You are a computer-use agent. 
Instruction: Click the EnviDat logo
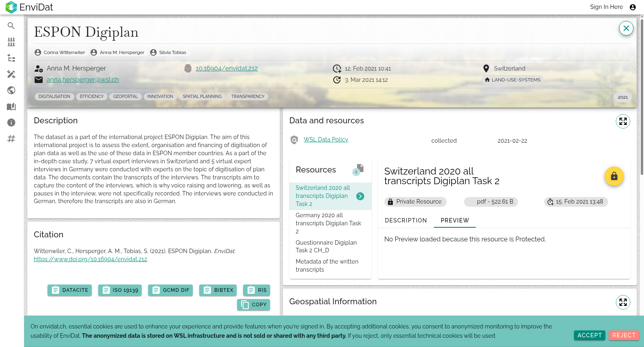(x=29, y=7)
